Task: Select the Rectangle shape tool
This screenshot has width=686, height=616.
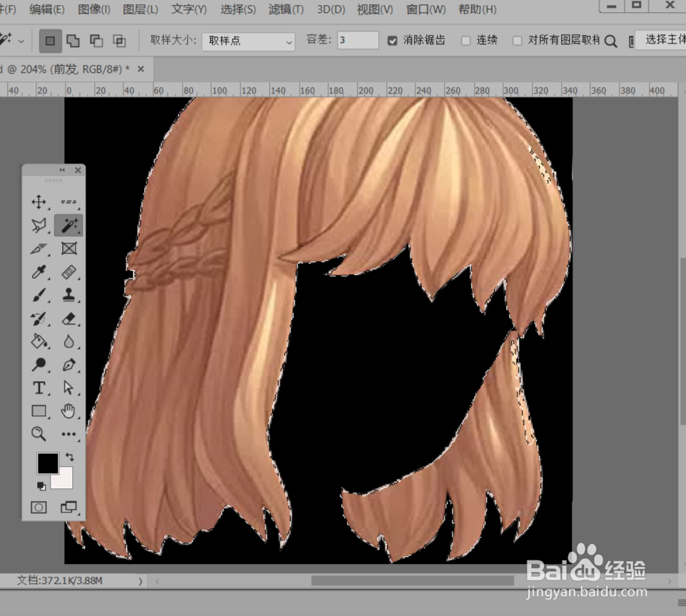Action: [39, 411]
